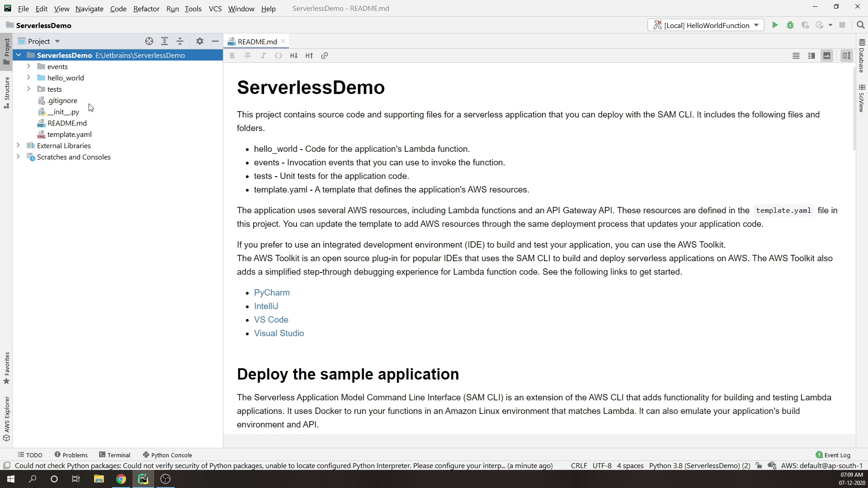Image resolution: width=868 pixels, height=488 pixels.
Task: Click the Debug bug icon
Action: [790, 25]
